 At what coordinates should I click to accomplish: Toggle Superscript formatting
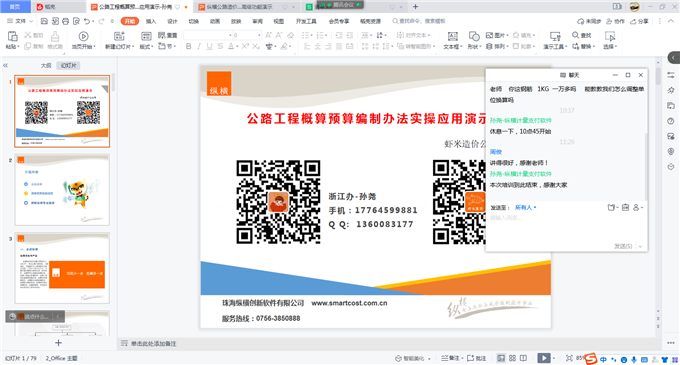(245, 46)
